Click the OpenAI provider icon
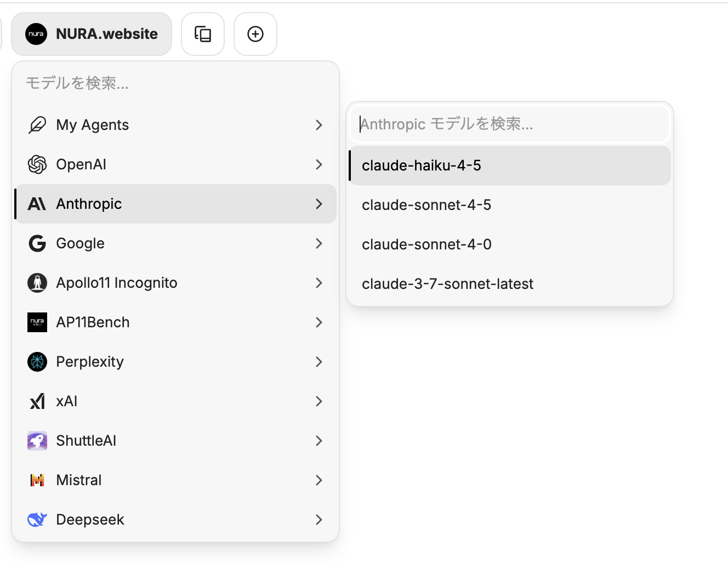 pos(37,164)
